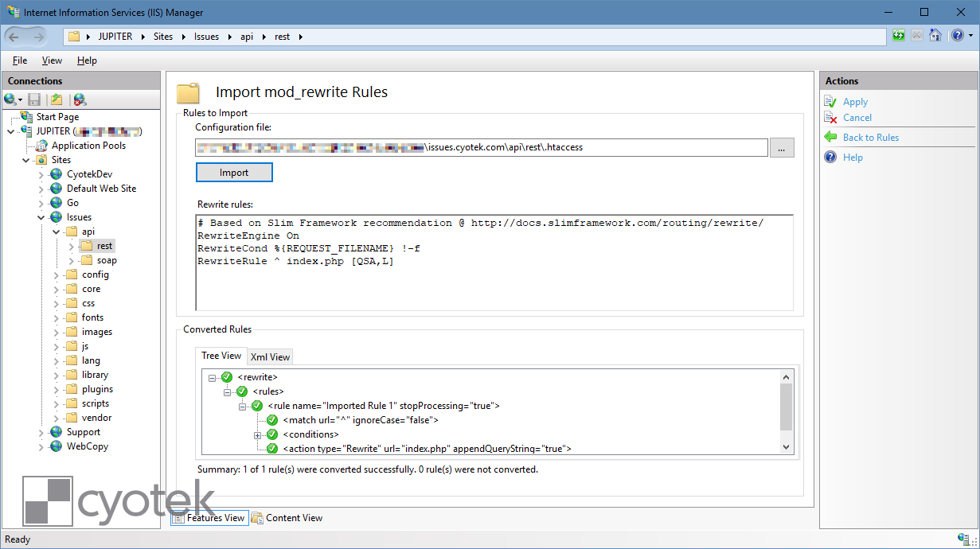Collapse the JUPITER server node
Image resolution: width=980 pixels, height=549 pixels.
tap(10, 131)
